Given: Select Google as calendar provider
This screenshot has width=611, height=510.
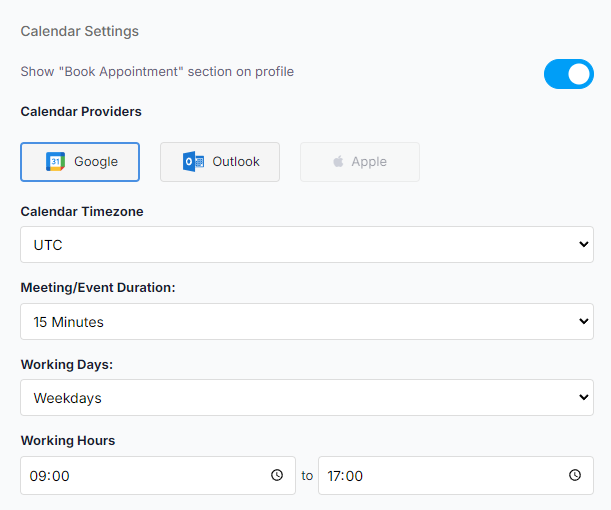Looking at the screenshot, I should [80, 162].
